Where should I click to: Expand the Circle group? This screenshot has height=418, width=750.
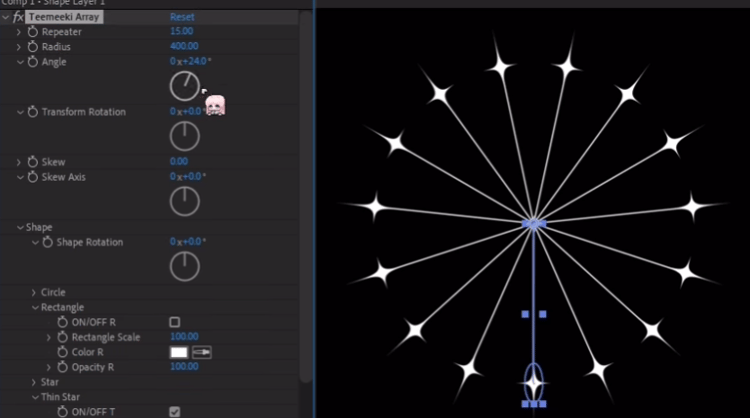coord(33,292)
